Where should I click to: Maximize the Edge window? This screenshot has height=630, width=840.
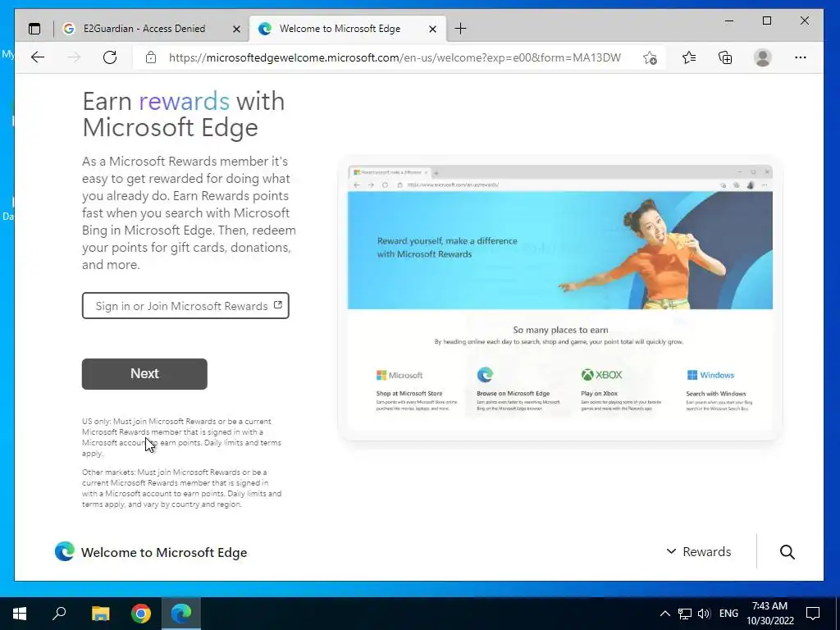point(767,21)
